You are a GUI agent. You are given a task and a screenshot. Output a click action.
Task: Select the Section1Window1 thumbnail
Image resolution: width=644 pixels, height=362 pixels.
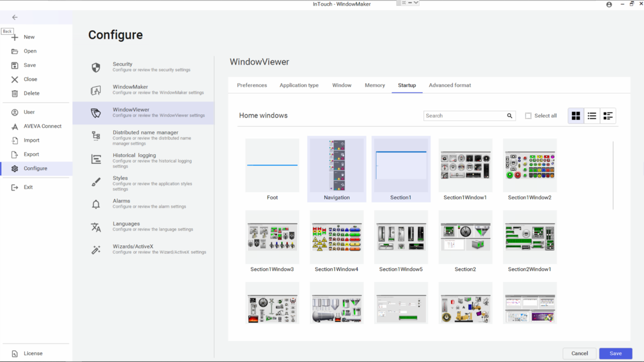[x=465, y=169]
